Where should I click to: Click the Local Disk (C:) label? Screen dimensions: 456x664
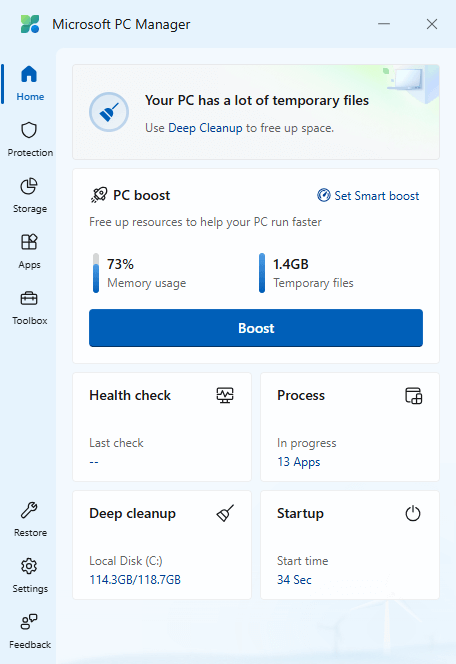[x=126, y=561]
